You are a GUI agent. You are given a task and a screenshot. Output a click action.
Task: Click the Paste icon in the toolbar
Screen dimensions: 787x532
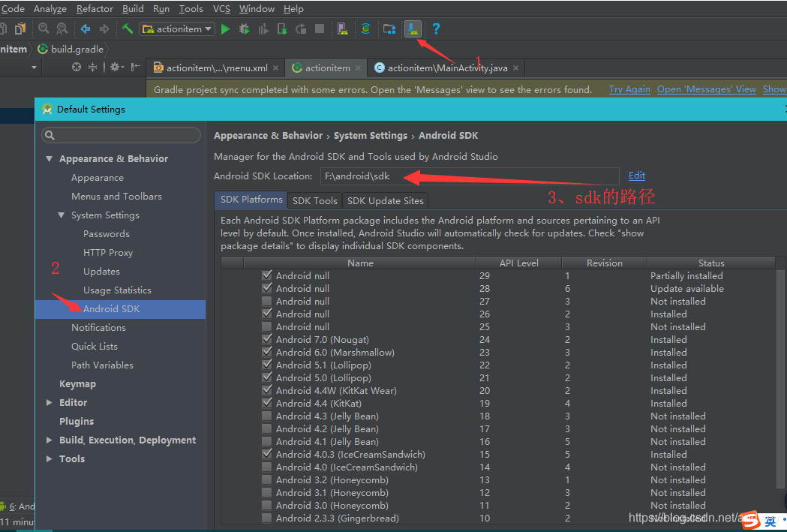coord(20,29)
